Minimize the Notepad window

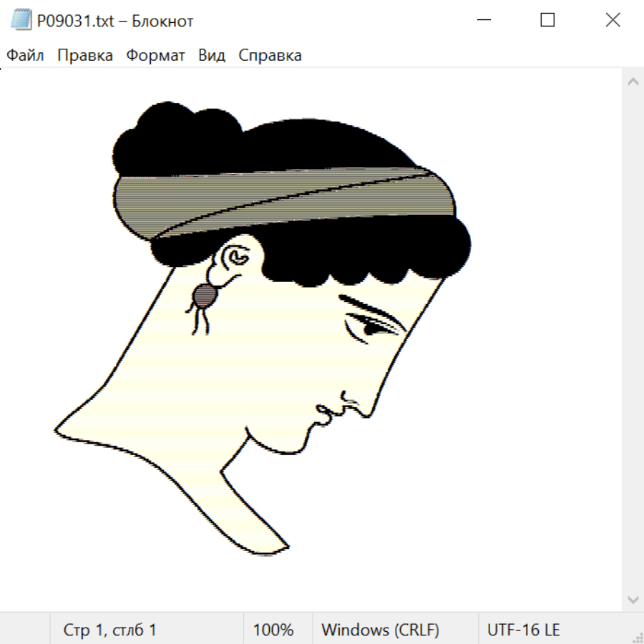(483, 21)
